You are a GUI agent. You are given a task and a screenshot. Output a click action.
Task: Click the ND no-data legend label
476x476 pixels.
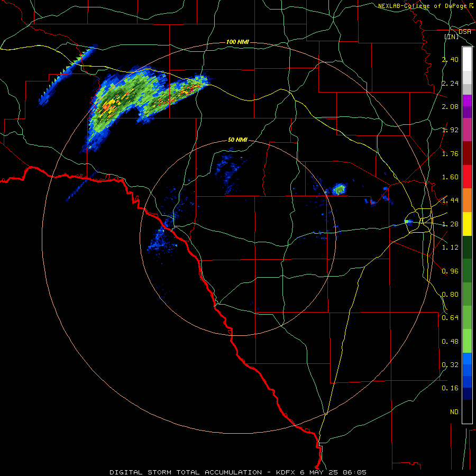454,412
